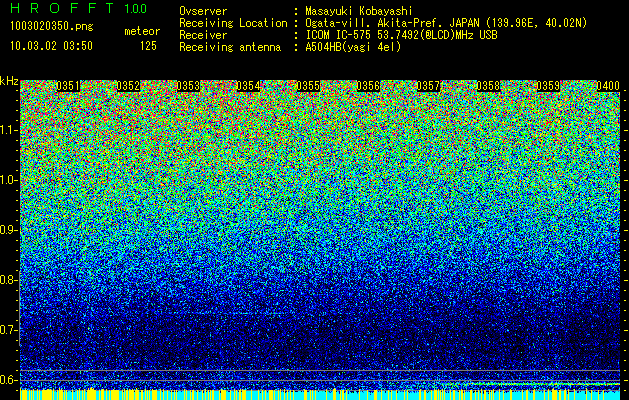
Task: Select location text Ogata-vill. Akita-Pref. JAPAN
Action: point(391,23)
